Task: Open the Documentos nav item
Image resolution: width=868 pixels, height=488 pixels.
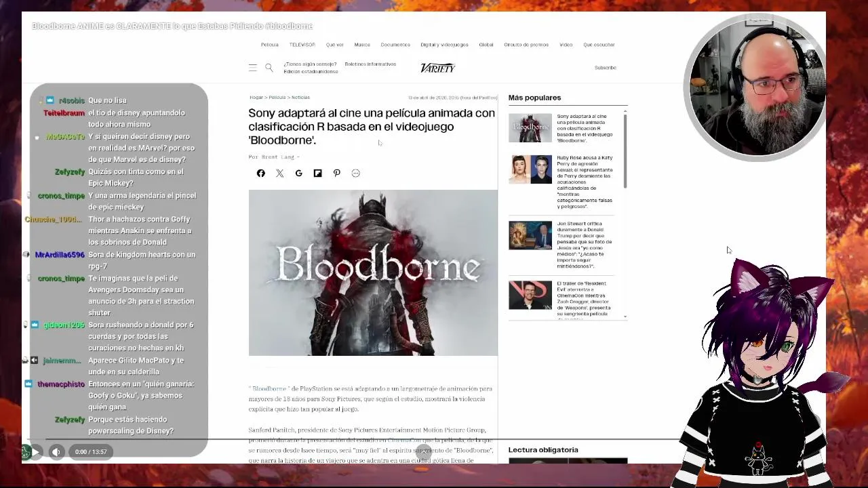Action: 395,45
